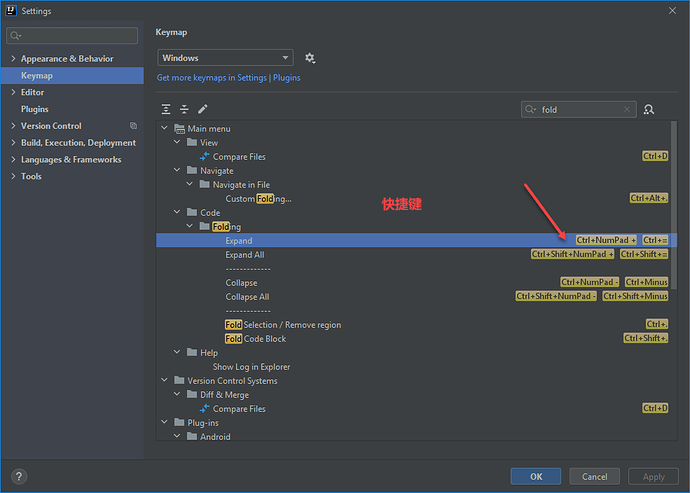Expand the Appearance & Behavior section
Viewport: 690px width, 493px height.
pyautogui.click(x=12, y=59)
